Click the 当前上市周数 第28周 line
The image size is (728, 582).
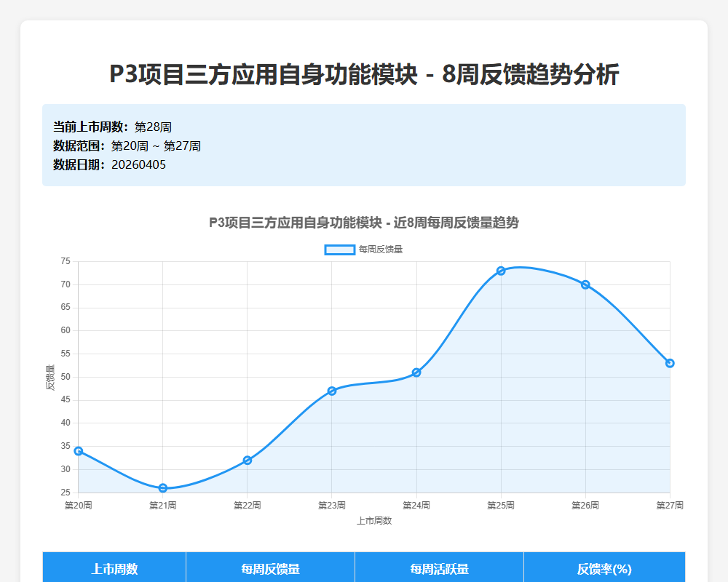(112, 127)
